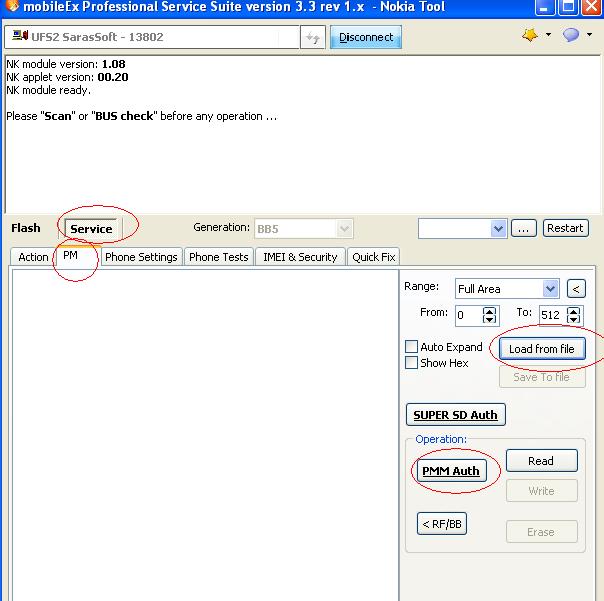Open the chat bubble icon menu

tap(570, 35)
